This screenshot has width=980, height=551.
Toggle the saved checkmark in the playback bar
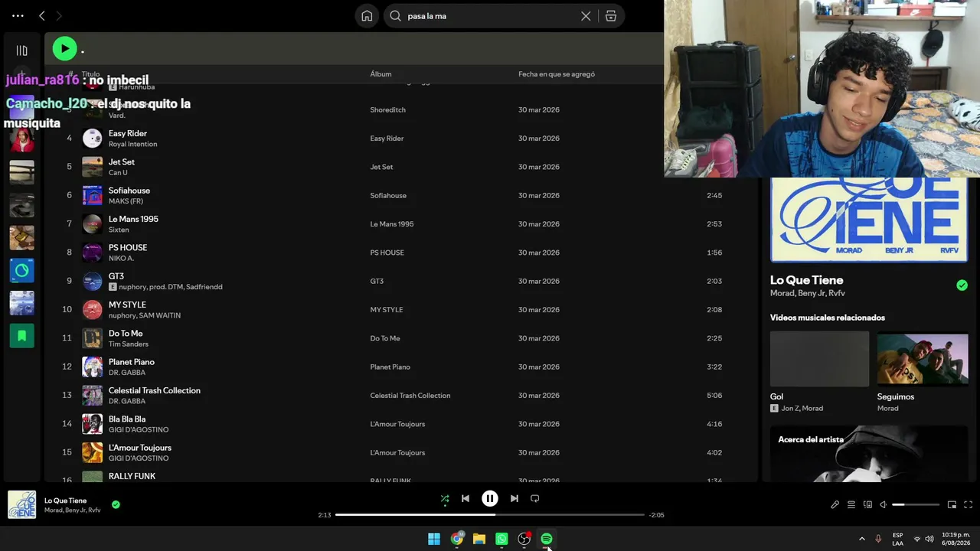(116, 505)
